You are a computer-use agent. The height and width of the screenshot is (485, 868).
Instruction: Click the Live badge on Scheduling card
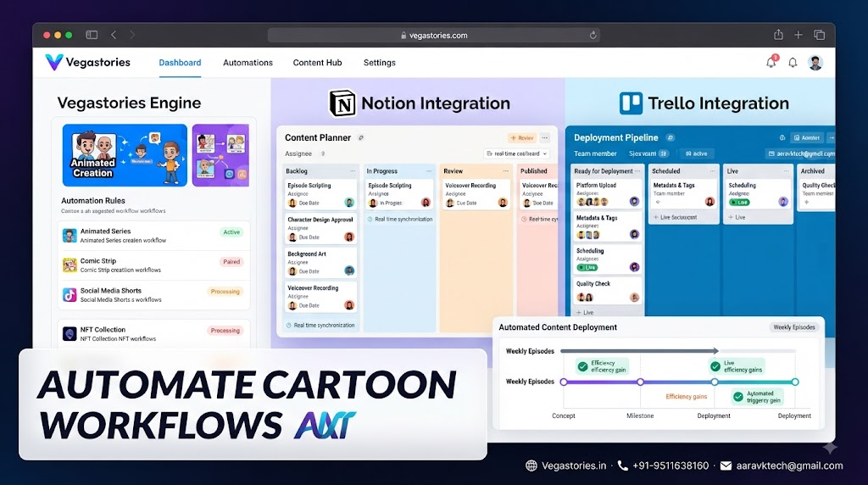point(587,267)
